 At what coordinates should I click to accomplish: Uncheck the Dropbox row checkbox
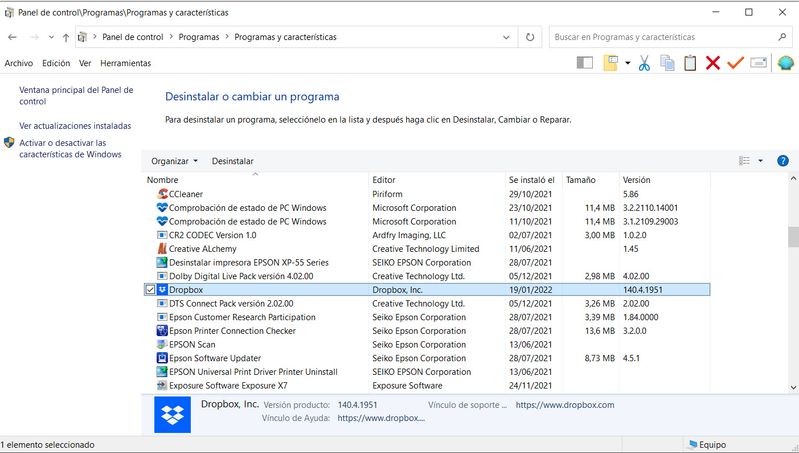click(150, 290)
